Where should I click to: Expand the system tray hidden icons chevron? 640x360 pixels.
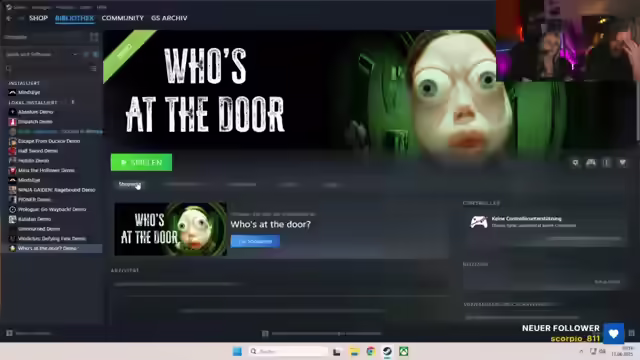(581, 351)
